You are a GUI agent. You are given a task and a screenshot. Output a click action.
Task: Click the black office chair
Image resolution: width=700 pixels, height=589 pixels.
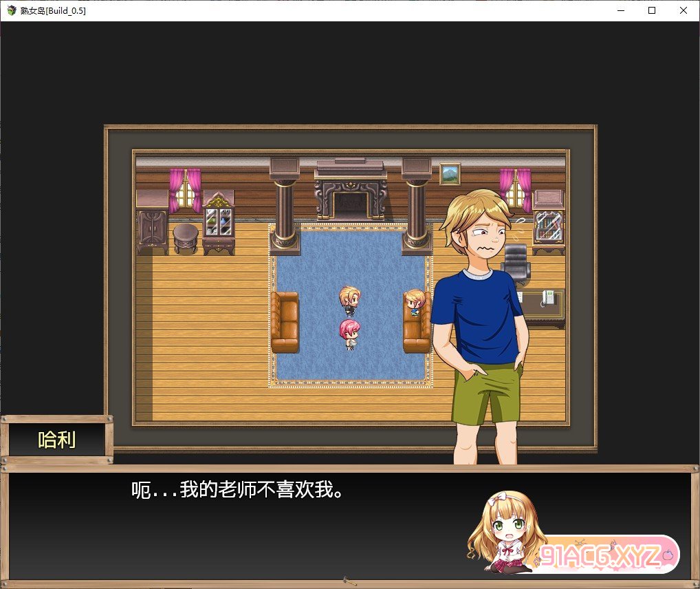click(516, 264)
